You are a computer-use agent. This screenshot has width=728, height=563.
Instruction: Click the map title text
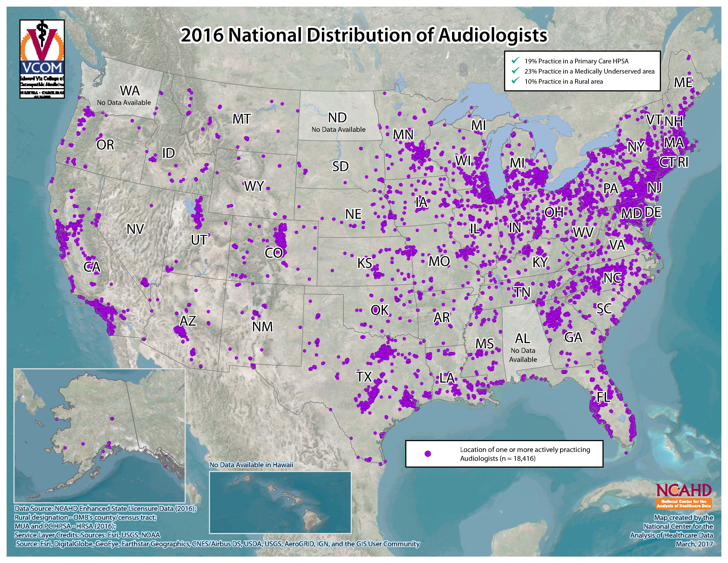tap(363, 35)
